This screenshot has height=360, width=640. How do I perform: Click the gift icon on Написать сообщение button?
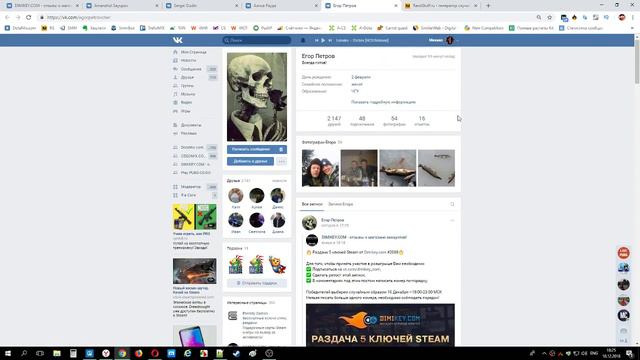281,149
